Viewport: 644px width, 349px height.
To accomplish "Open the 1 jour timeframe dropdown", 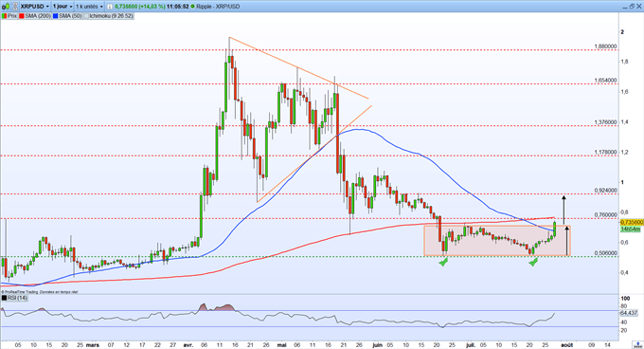I will click(63, 7).
